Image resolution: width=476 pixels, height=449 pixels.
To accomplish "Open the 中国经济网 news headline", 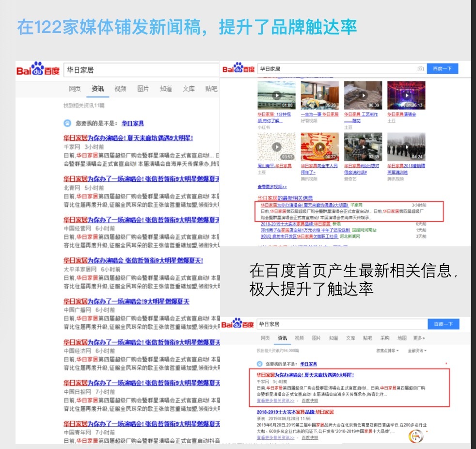I will 142,342.
